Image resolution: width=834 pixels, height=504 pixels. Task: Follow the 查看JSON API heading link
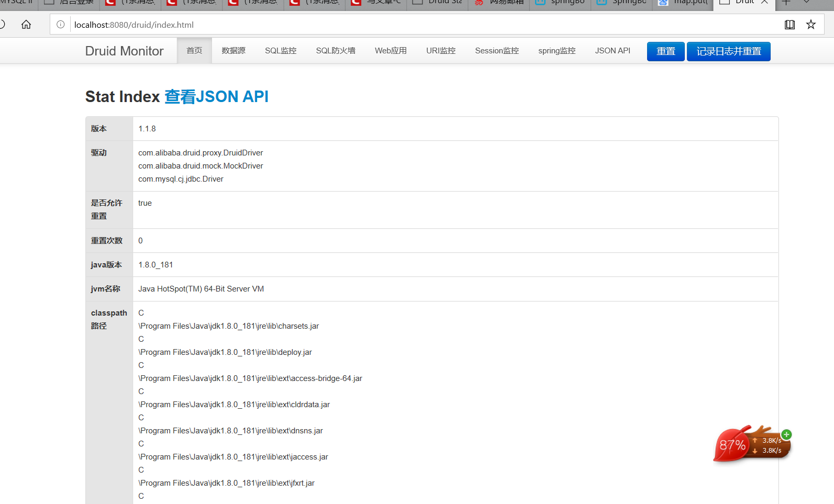216,97
